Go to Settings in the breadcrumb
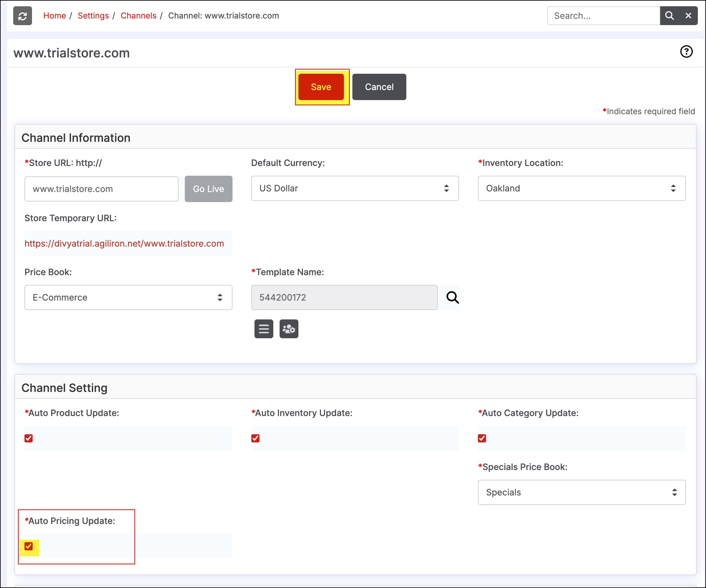706x588 pixels. click(x=93, y=16)
